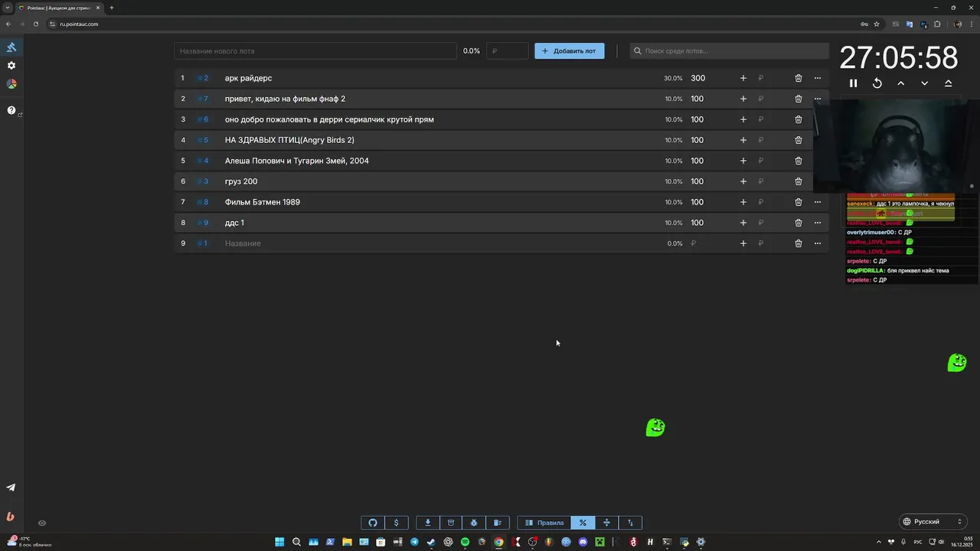
Task: Open Telegram from Windows taskbar
Action: point(414,542)
